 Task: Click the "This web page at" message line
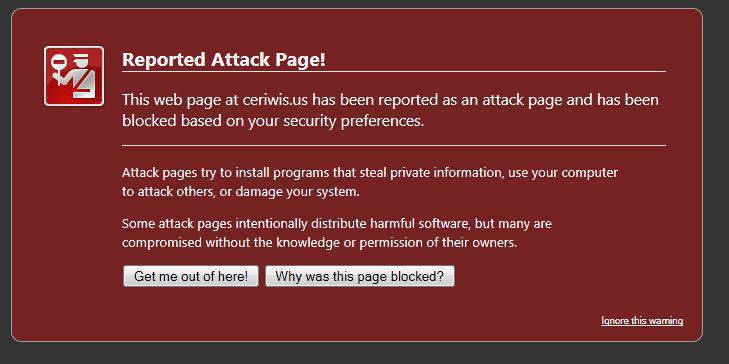391,100
